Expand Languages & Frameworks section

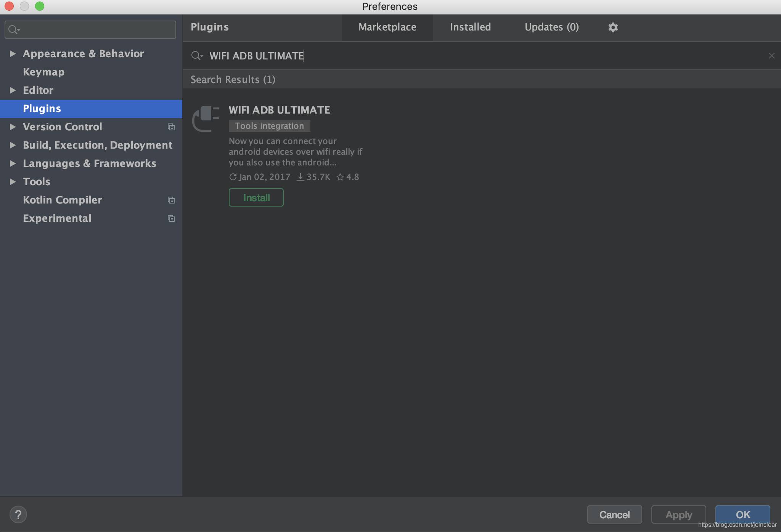coord(13,163)
